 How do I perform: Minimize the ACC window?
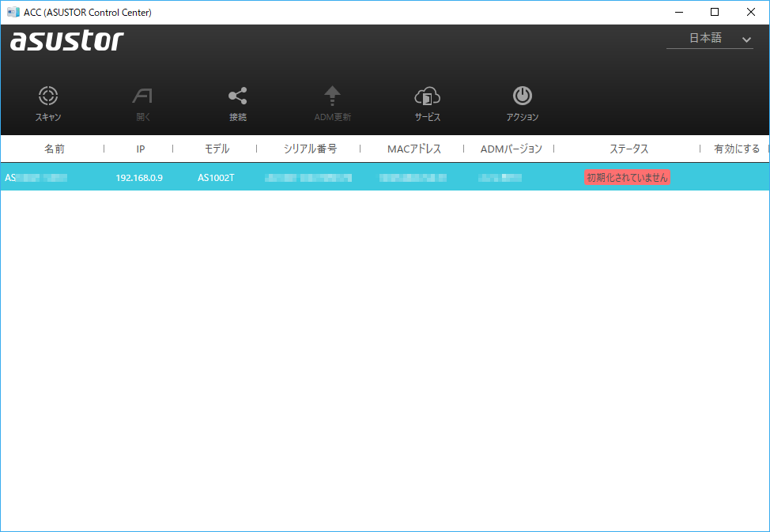[x=679, y=12]
